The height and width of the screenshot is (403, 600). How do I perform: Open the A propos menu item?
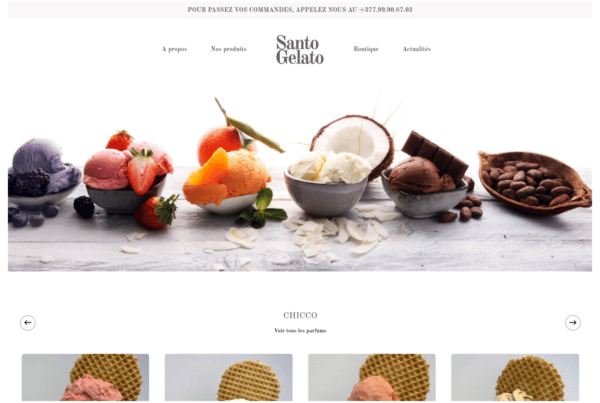pyautogui.click(x=174, y=49)
